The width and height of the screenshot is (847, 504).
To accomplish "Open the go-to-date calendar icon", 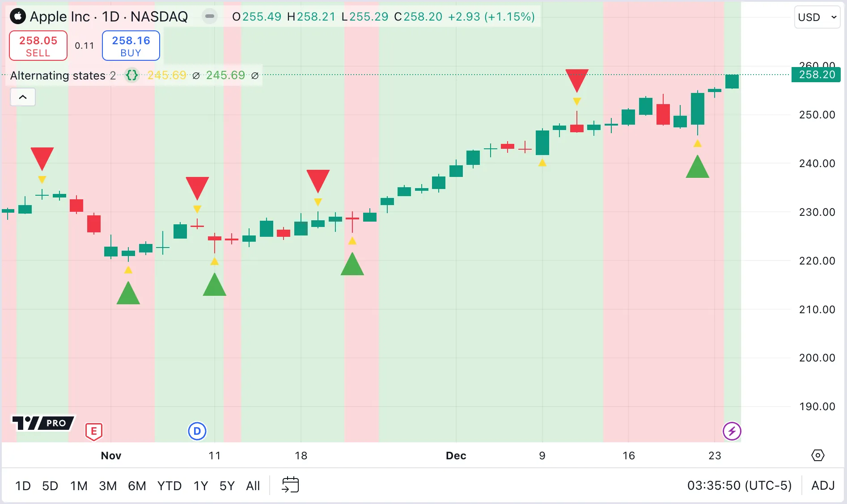I will (290, 485).
